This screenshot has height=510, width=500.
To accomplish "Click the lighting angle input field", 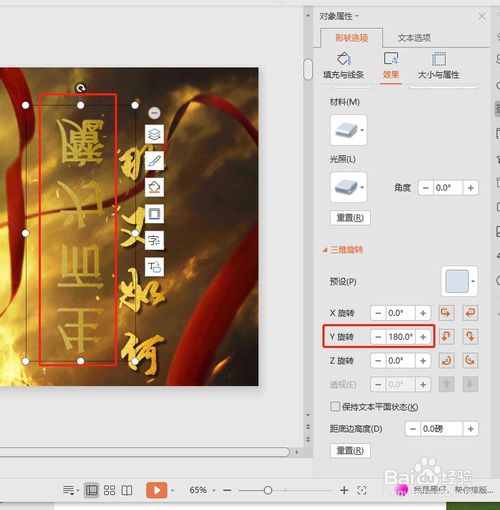I will tap(448, 188).
